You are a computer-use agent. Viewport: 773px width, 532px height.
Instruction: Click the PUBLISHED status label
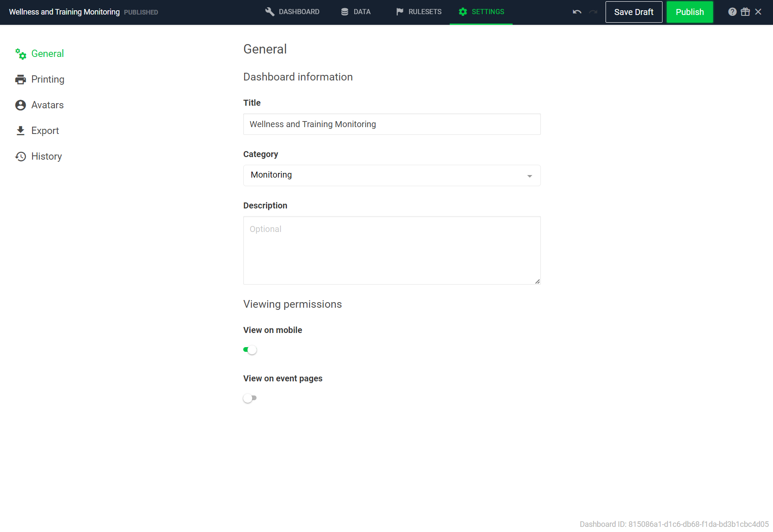coord(141,12)
